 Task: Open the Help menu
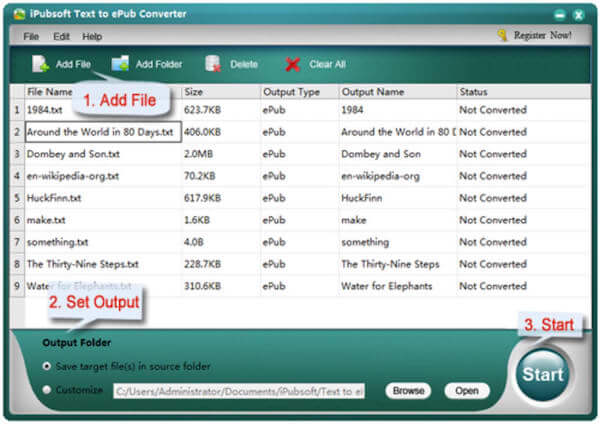pos(92,36)
